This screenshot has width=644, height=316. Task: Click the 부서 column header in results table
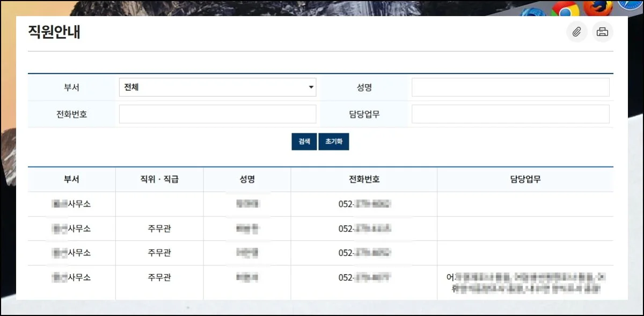(x=71, y=179)
